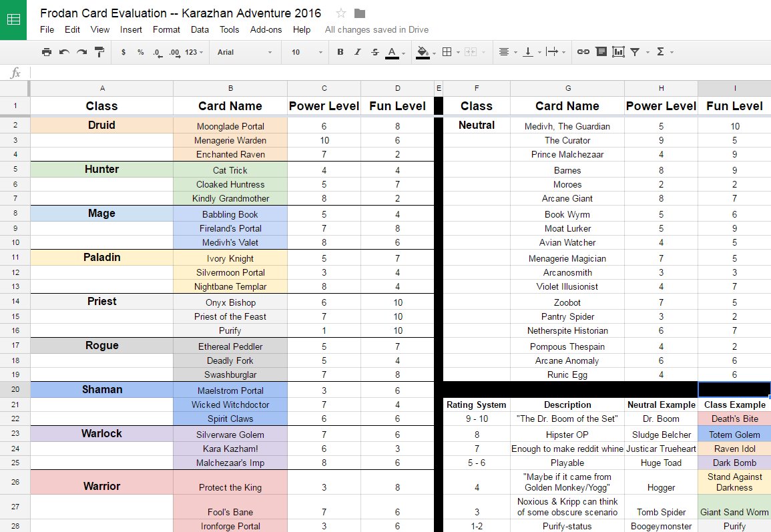Activate the Paint format tool
This screenshot has width=771, height=532.
(99, 51)
